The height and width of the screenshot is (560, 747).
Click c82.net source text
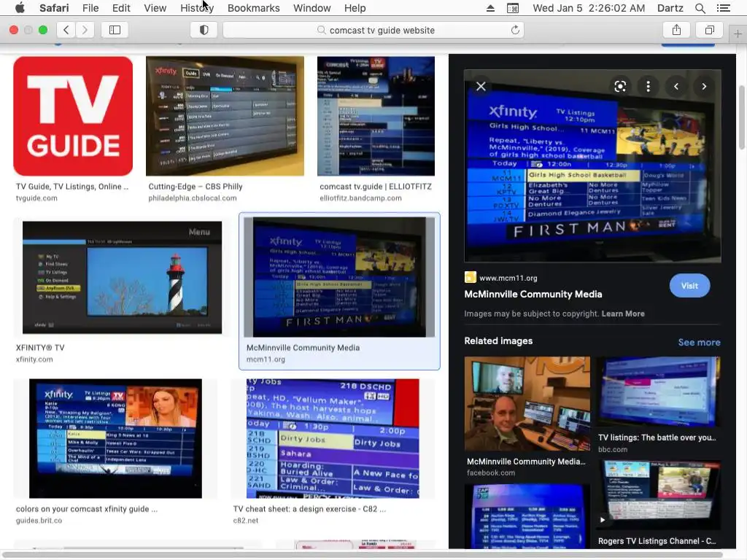pos(246,521)
